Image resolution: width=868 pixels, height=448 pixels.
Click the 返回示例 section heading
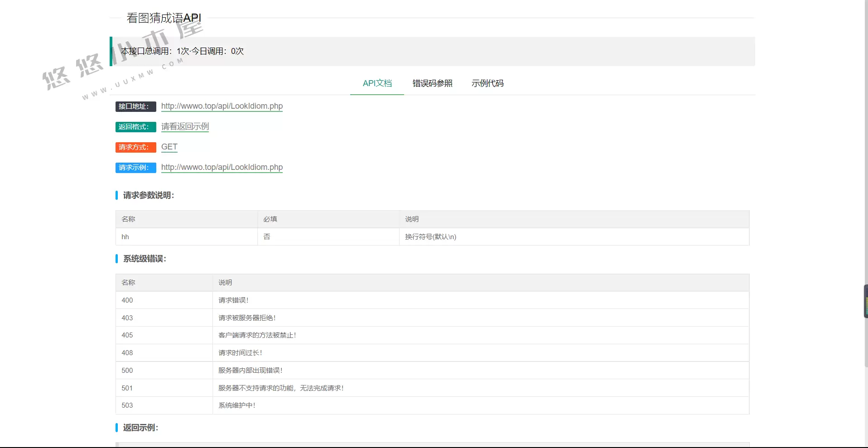(140, 428)
